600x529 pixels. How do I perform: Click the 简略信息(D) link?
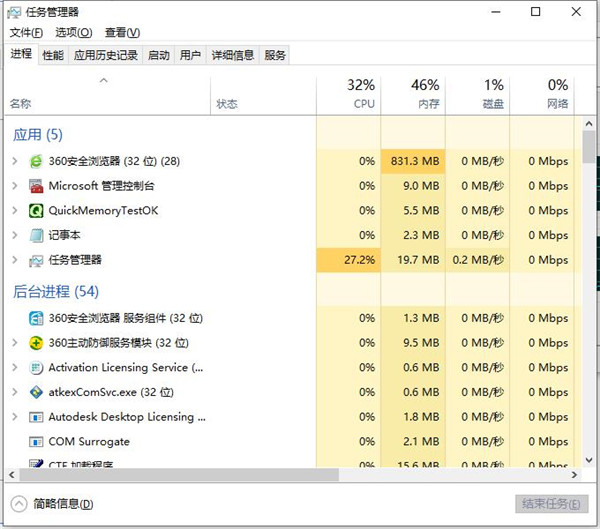pyautogui.click(x=63, y=504)
